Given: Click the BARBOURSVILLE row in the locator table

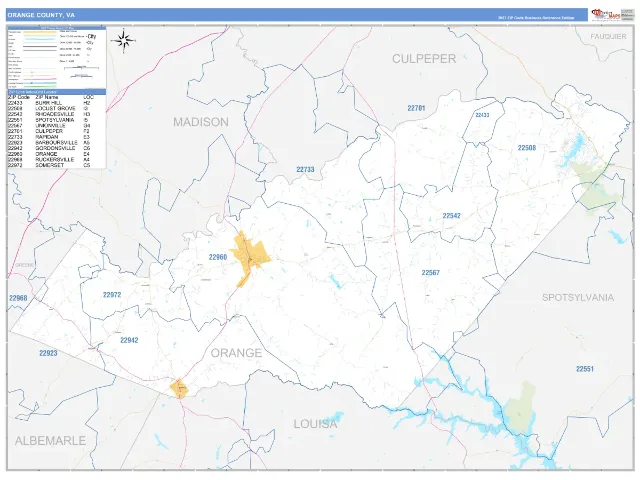Looking at the screenshot, I should [51, 143].
